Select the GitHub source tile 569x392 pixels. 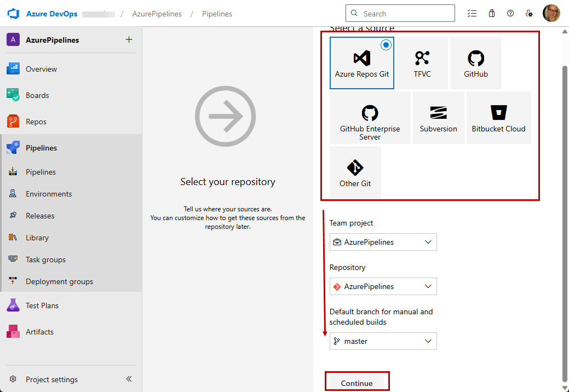click(x=476, y=63)
